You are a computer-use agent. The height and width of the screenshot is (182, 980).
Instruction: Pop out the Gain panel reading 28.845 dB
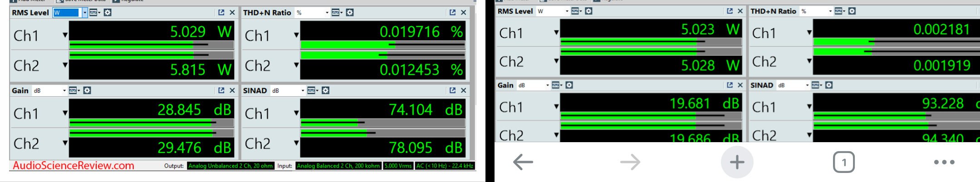click(221, 91)
